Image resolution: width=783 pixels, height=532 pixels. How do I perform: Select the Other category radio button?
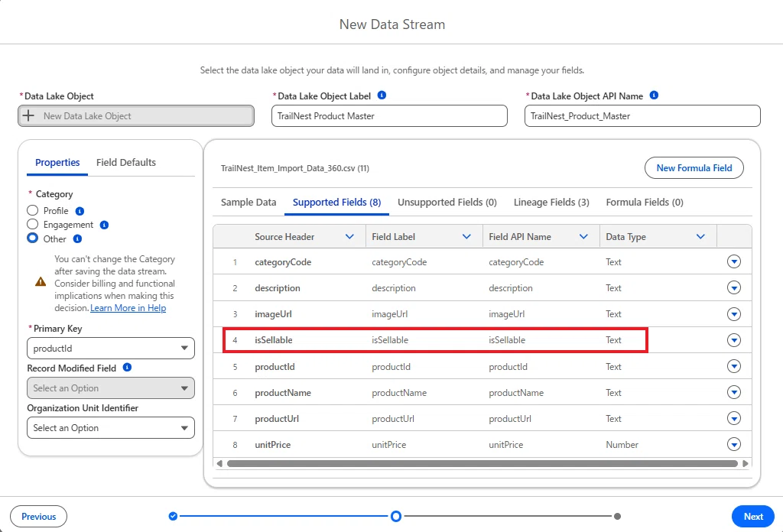(32, 238)
